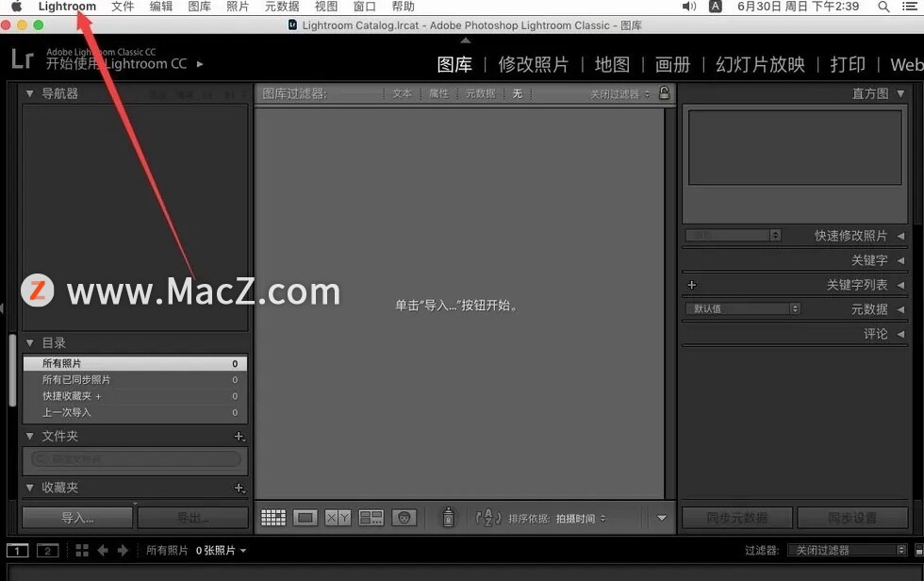924x581 pixels.
Task: Open the Notification Center list icon
Action: (910, 7)
